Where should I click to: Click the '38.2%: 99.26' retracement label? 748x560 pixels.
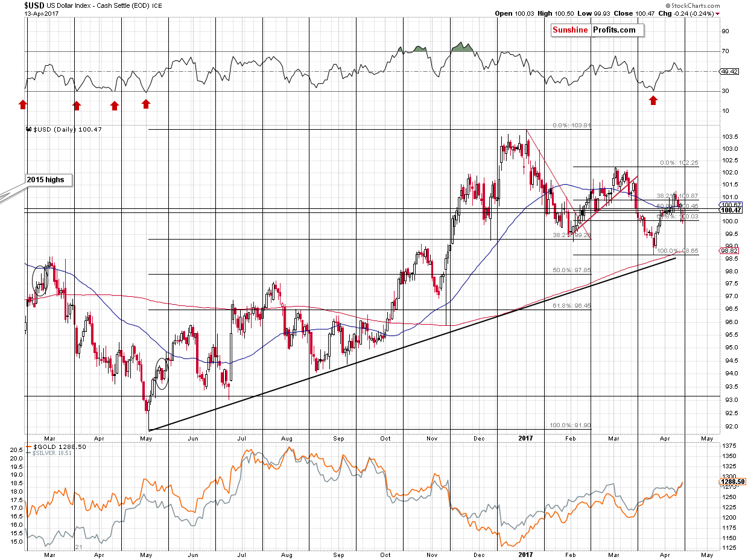click(x=572, y=236)
